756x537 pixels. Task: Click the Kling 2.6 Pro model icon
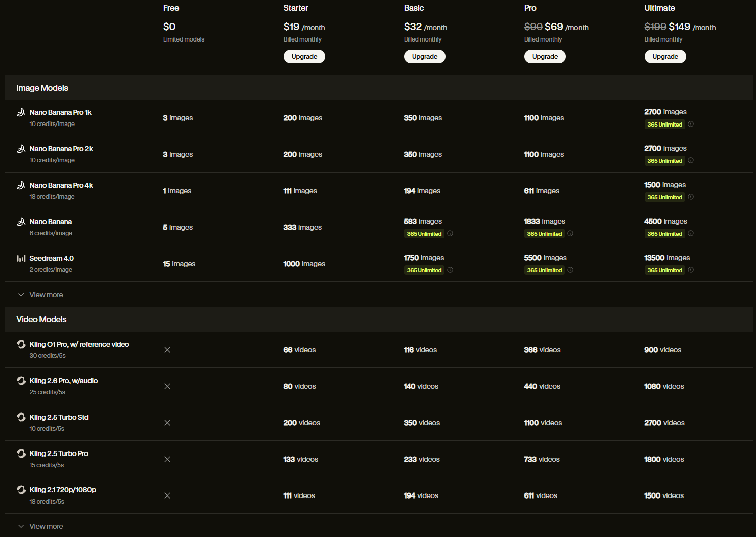(x=21, y=381)
